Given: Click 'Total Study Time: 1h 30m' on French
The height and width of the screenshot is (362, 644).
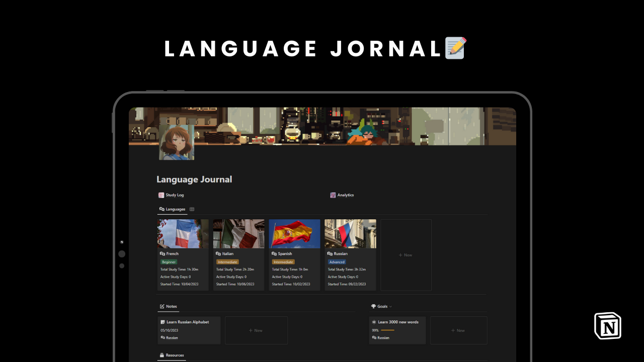Looking at the screenshot, I should [x=179, y=269].
